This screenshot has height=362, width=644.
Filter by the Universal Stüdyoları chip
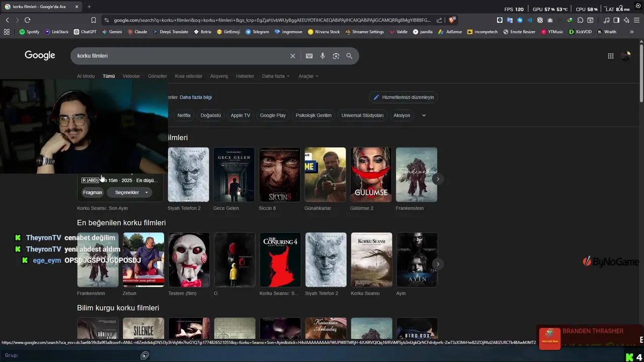362,115
